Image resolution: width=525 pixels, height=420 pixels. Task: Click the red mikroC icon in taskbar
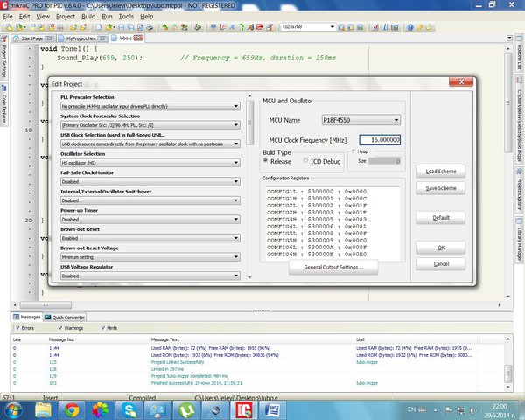tap(244, 410)
